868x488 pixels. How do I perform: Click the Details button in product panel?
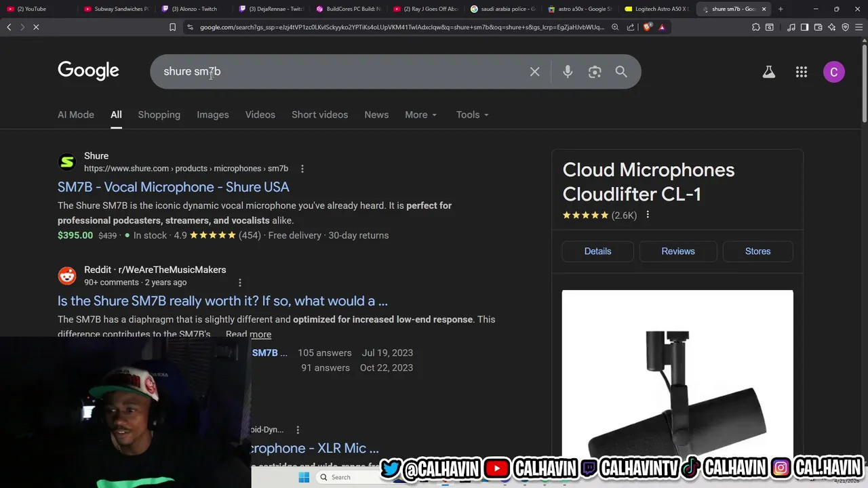(x=597, y=251)
